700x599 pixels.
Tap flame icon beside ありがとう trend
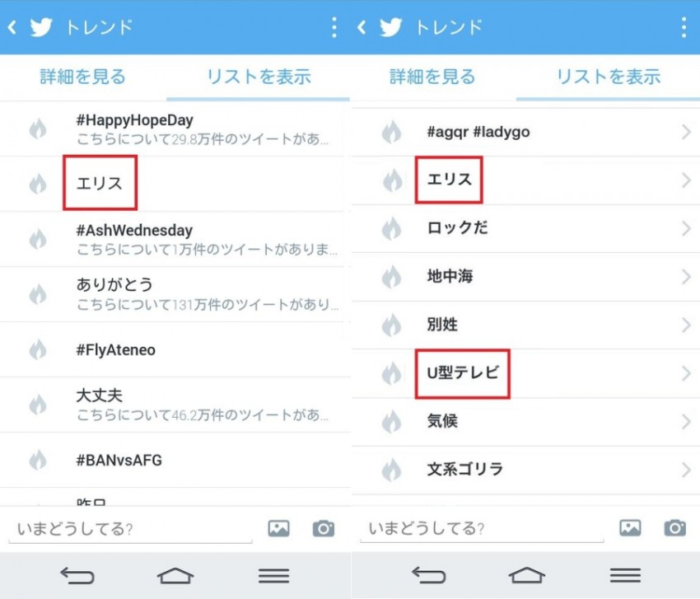[x=38, y=294]
